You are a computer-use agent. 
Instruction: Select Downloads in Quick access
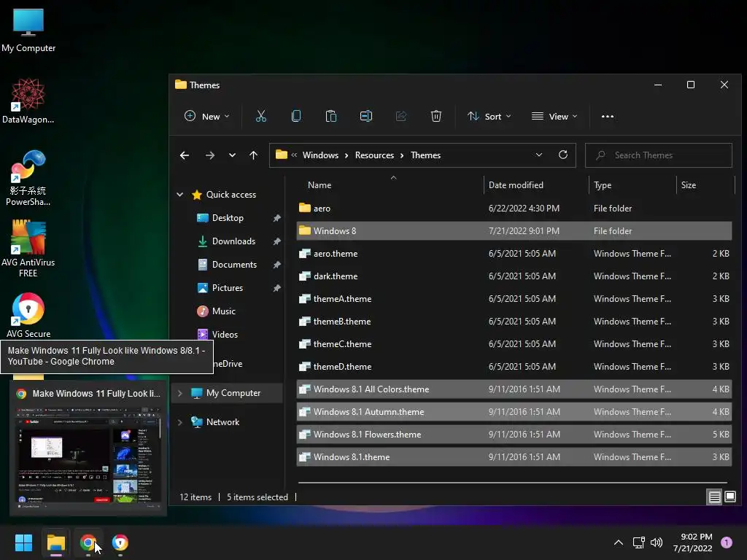(x=233, y=241)
